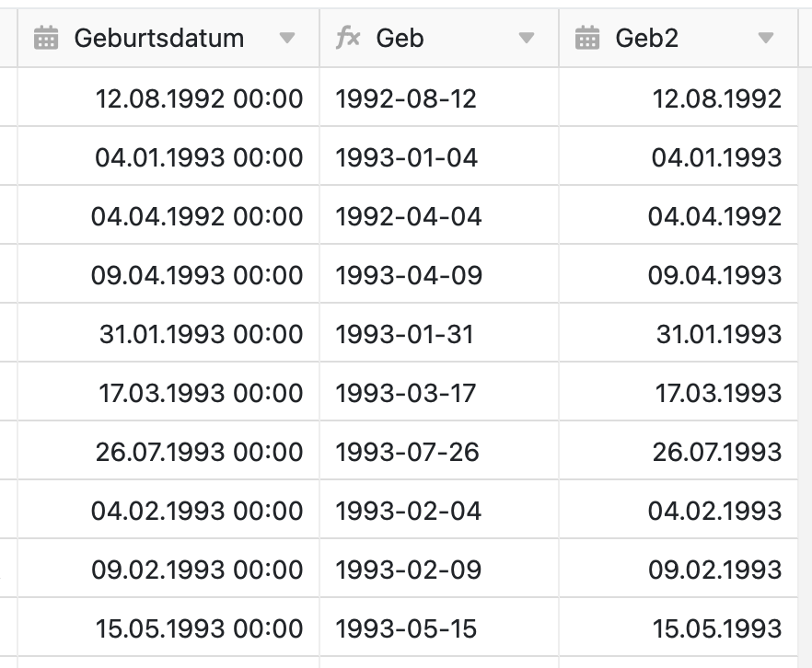Click the Geb cell 1993-01-04

click(x=407, y=157)
